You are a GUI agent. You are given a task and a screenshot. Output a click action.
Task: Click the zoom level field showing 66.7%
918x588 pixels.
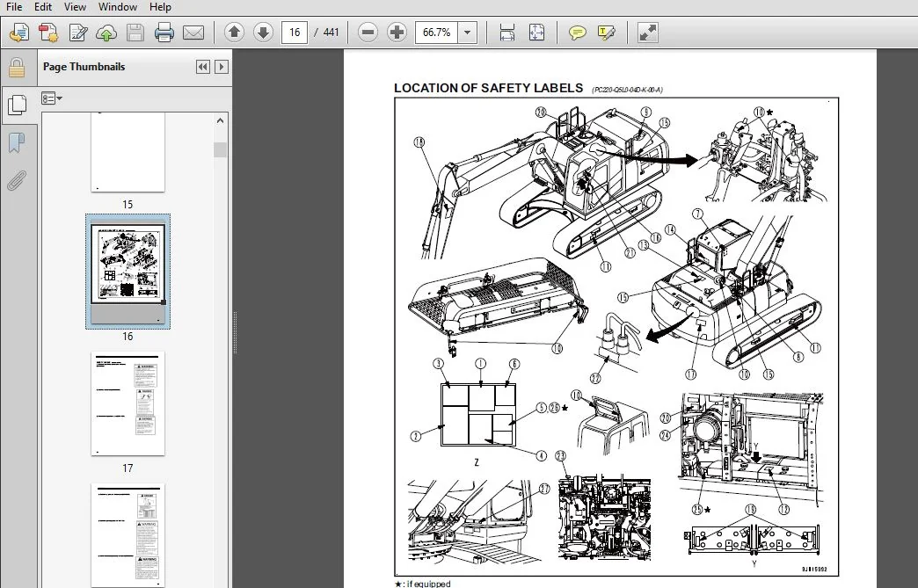(437, 33)
